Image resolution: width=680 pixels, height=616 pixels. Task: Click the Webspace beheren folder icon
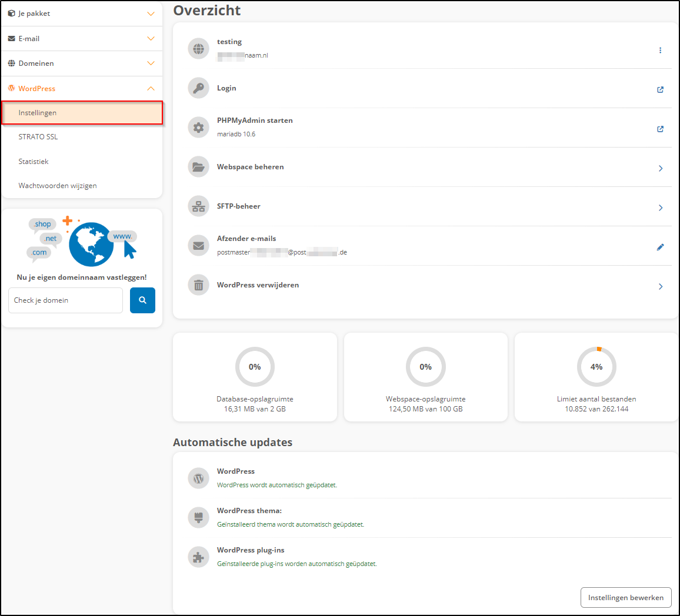(x=198, y=167)
